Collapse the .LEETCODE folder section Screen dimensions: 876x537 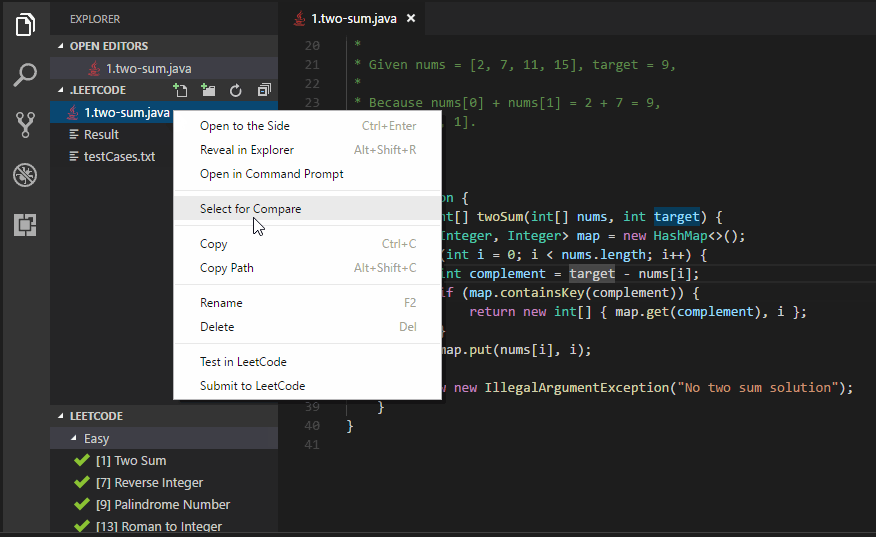point(61,90)
